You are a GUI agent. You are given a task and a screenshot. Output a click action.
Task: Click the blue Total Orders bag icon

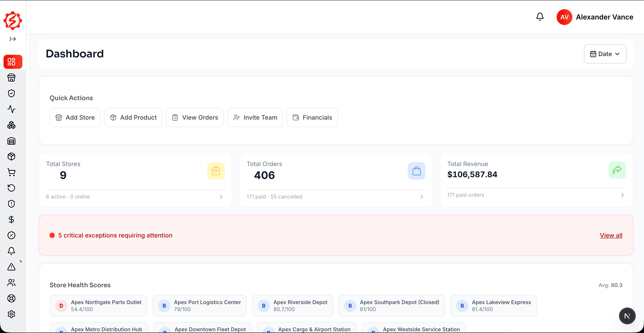pyautogui.click(x=416, y=171)
